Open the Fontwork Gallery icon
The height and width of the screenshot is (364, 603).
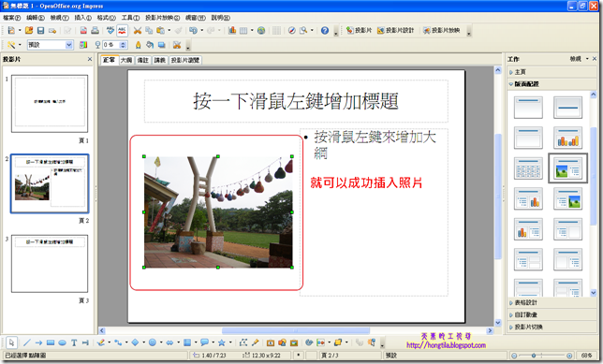pyautogui.click(x=271, y=342)
